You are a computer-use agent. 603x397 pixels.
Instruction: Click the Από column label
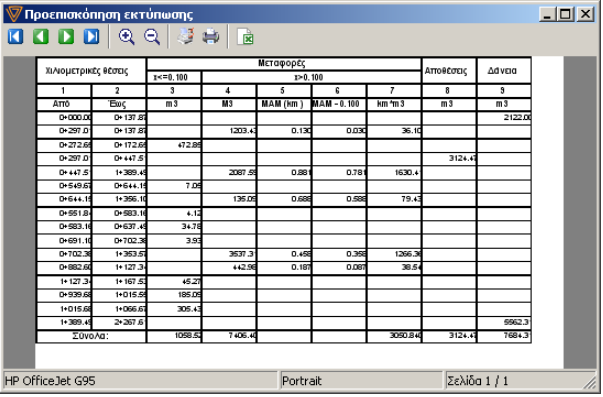coord(61,104)
